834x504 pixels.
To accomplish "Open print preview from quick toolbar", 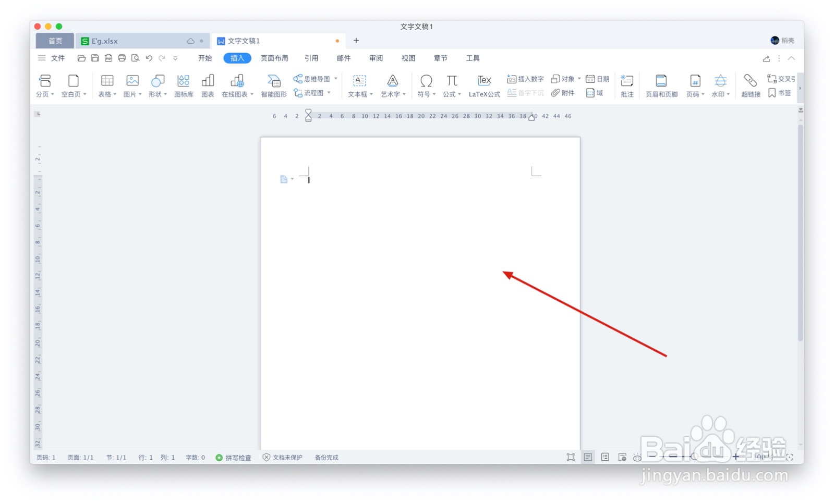I will (x=136, y=58).
